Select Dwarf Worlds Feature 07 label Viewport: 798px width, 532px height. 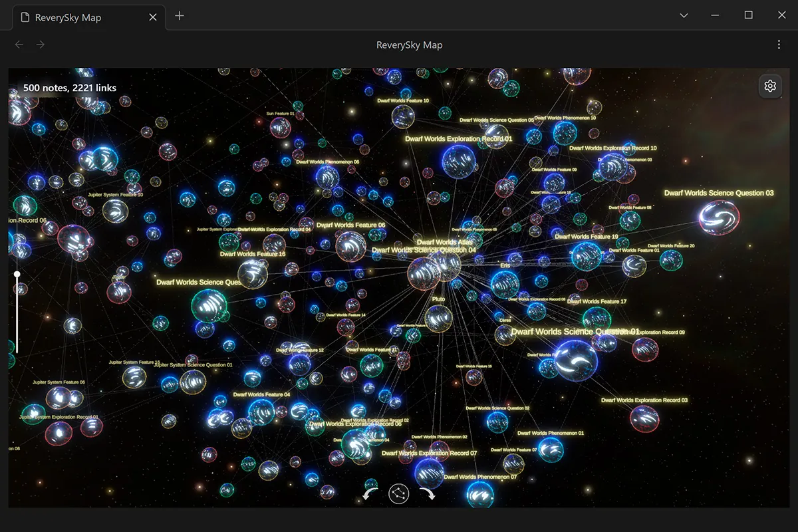(514, 450)
